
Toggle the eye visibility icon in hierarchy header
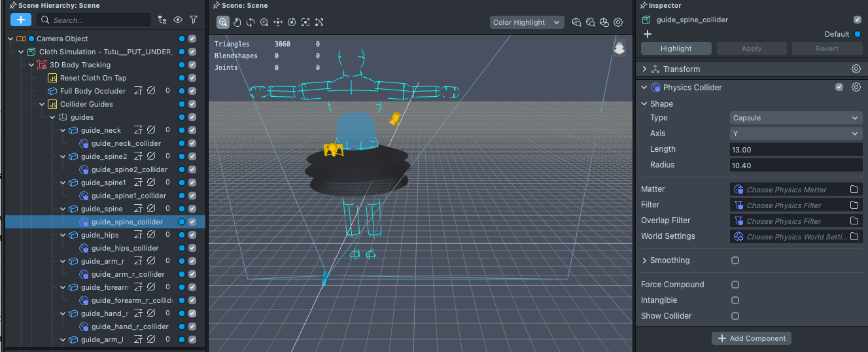[x=178, y=20]
